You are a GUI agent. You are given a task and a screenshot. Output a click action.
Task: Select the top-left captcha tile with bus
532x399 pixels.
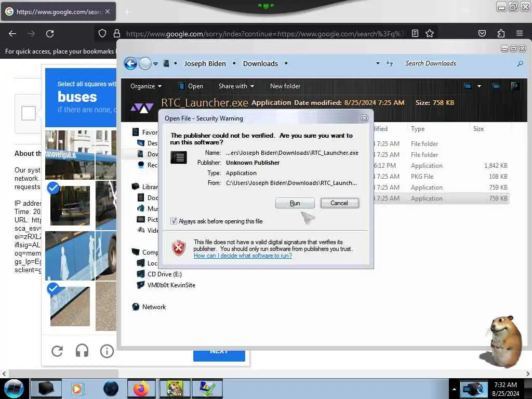70,155
